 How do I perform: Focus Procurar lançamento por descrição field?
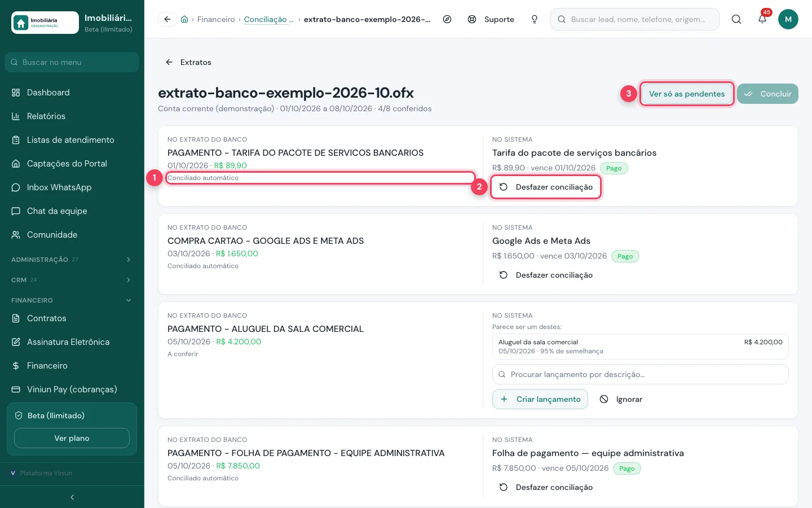pos(641,374)
